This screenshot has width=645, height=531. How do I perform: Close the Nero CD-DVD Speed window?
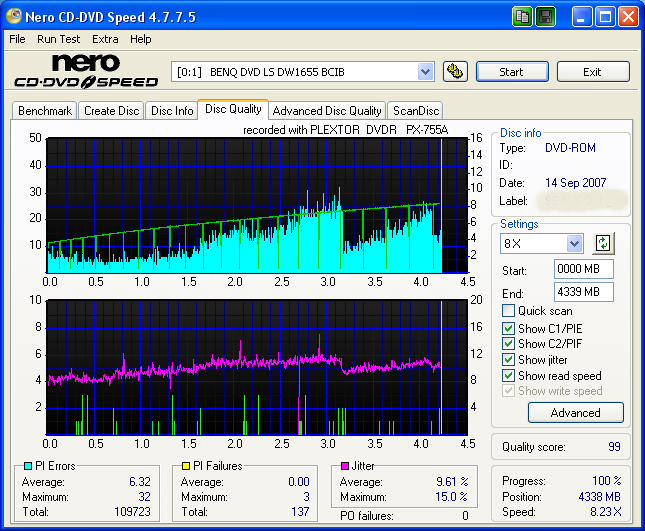coord(629,17)
